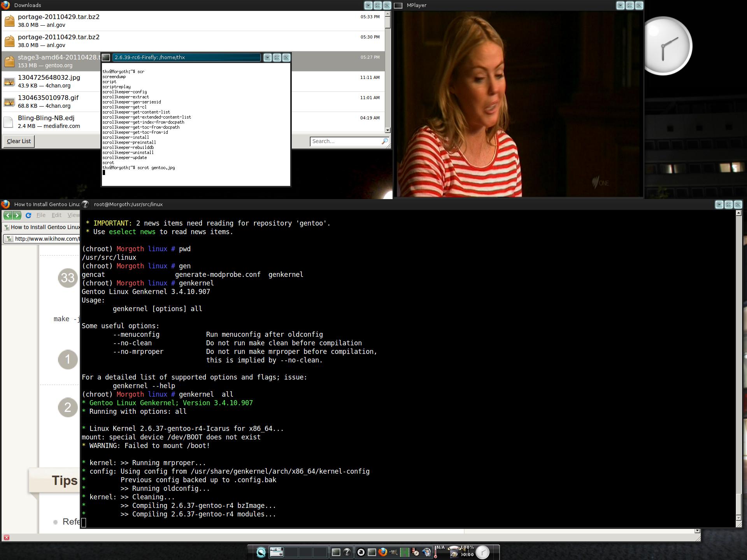Launch film-reel video icon in shelf
Viewport: 747px width, 560px height.
coord(427,552)
